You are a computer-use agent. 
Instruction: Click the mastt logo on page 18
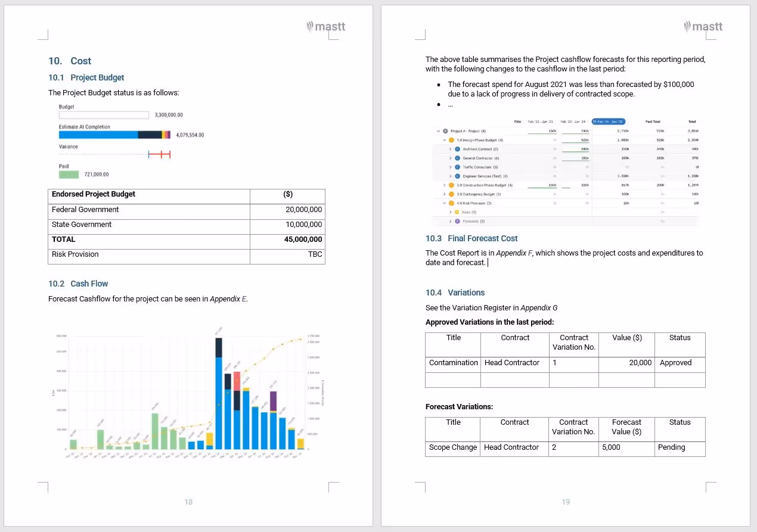[x=325, y=26]
